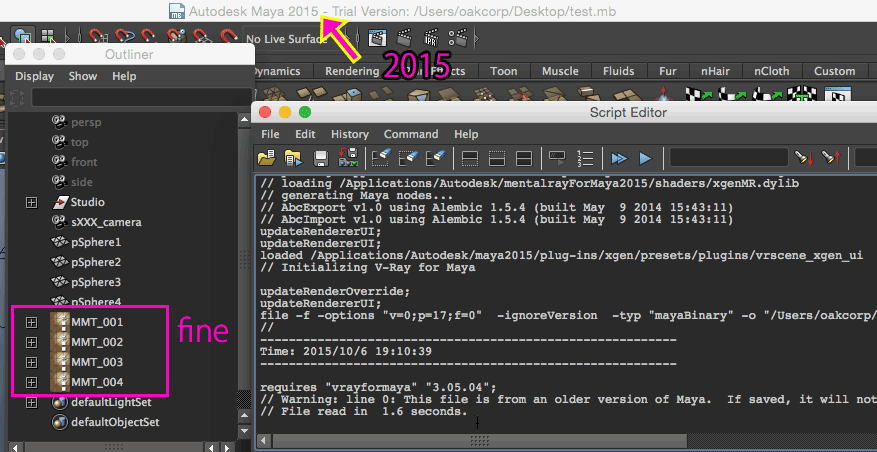This screenshot has width=877, height=452.
Task: Click the Clear History eraser icon
Action: pos(380,158)
